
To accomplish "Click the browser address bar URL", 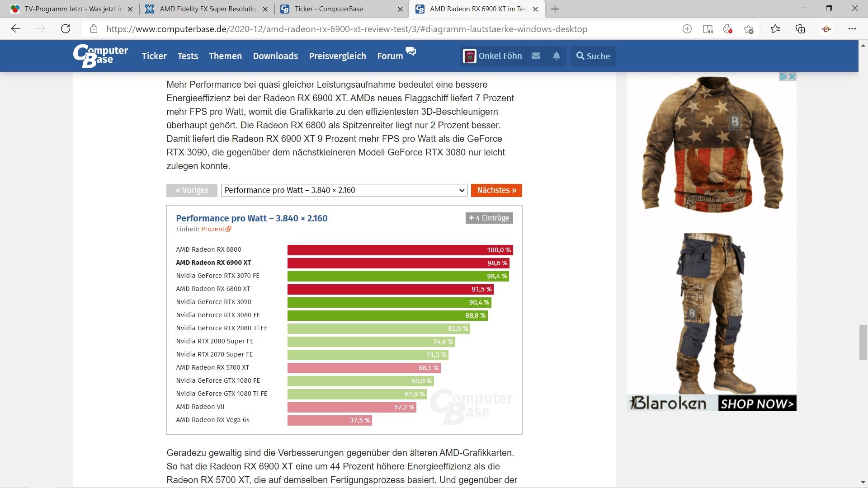I will (x=346, y=29).
